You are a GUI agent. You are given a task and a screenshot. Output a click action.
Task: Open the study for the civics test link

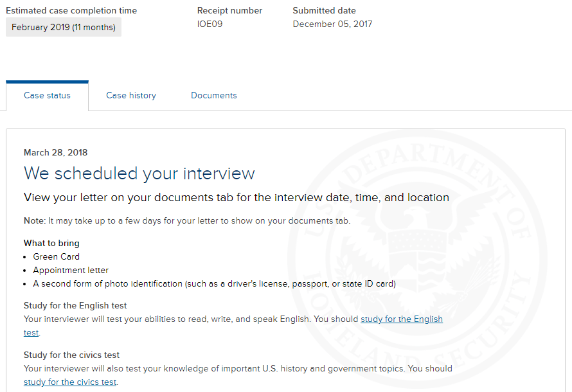(70, 382)
